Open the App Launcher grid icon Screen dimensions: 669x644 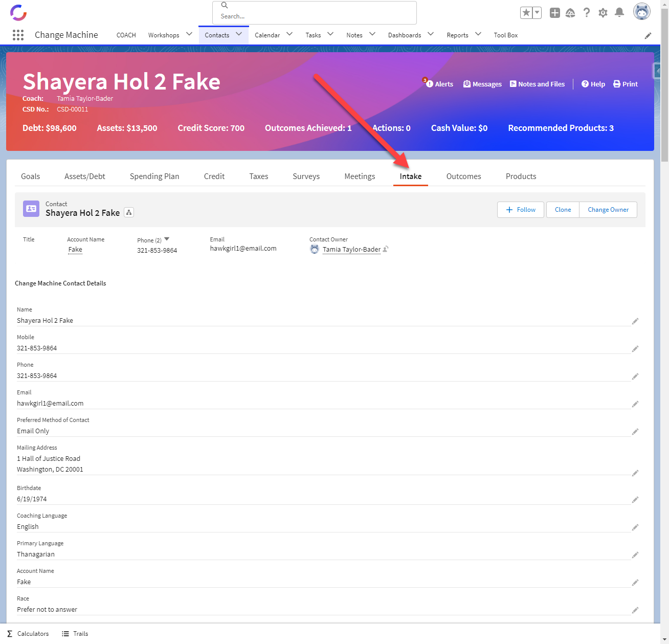coord(18,35)
